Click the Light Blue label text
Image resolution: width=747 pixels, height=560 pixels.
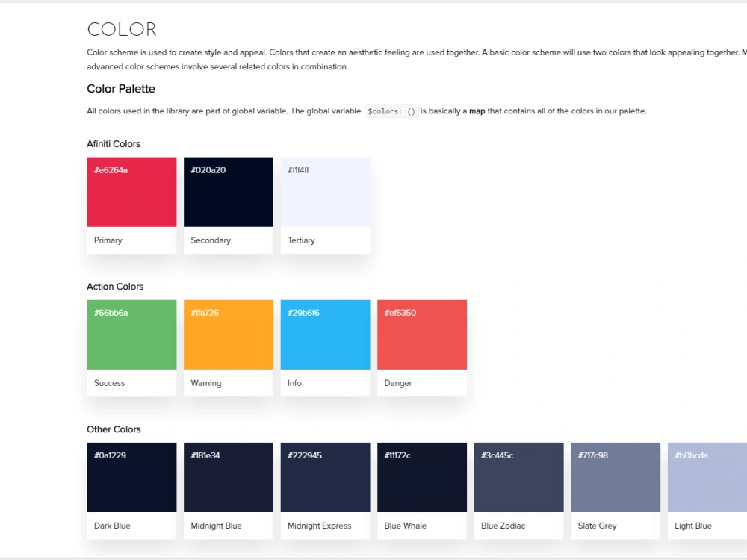(693, 526)
